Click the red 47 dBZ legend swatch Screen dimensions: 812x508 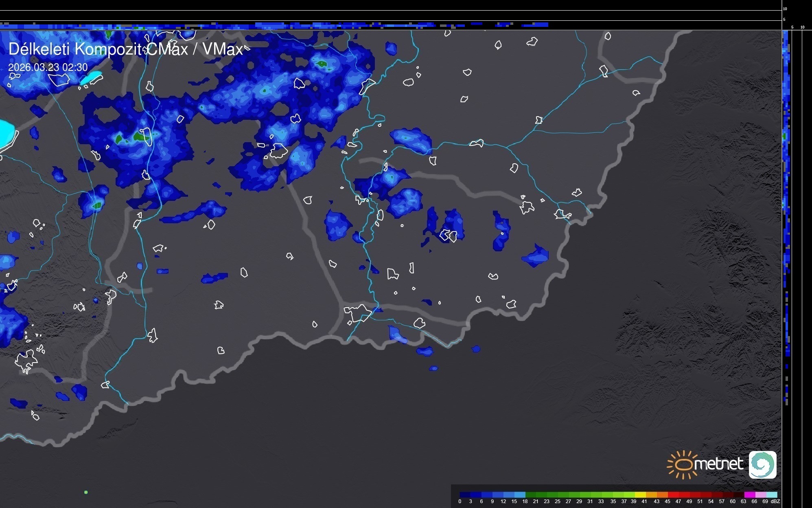(x=684, y=495)
